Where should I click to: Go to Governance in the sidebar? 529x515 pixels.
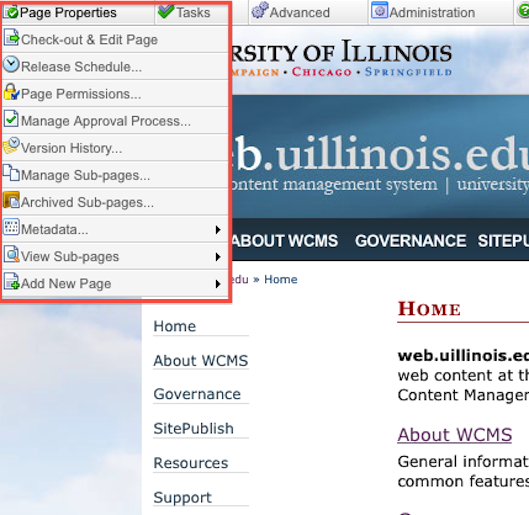click(197, 394)
